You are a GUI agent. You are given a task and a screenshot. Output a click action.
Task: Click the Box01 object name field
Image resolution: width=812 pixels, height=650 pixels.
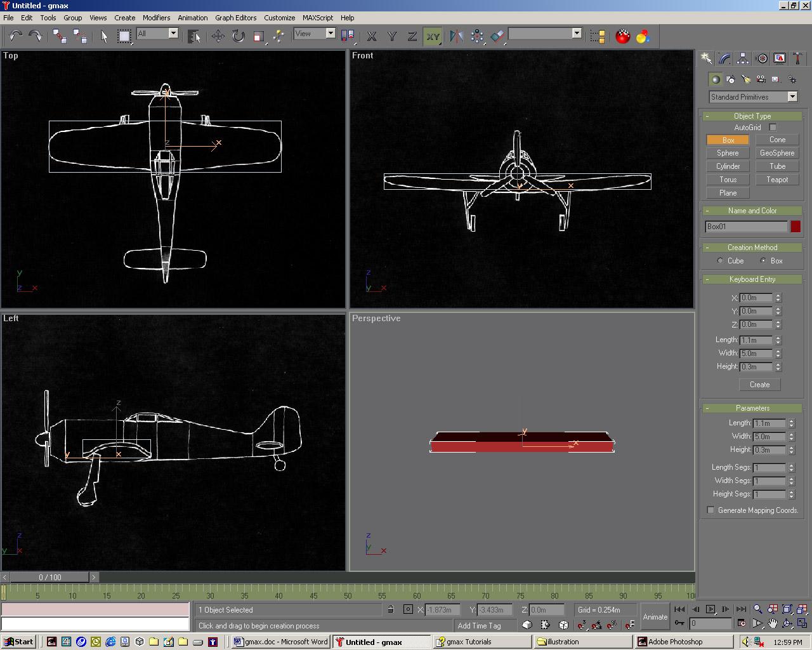pyautogui.click(x=745, y=227)
